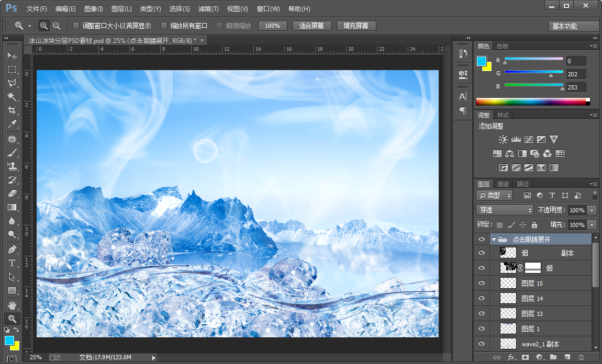Click the 100% zoom button
This screenshot has height=364, width=602.
(272, 26)
